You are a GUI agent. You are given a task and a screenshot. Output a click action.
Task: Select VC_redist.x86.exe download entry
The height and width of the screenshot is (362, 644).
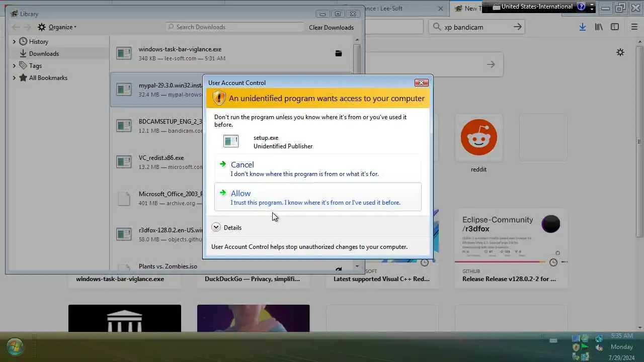(x=156, y=162)
